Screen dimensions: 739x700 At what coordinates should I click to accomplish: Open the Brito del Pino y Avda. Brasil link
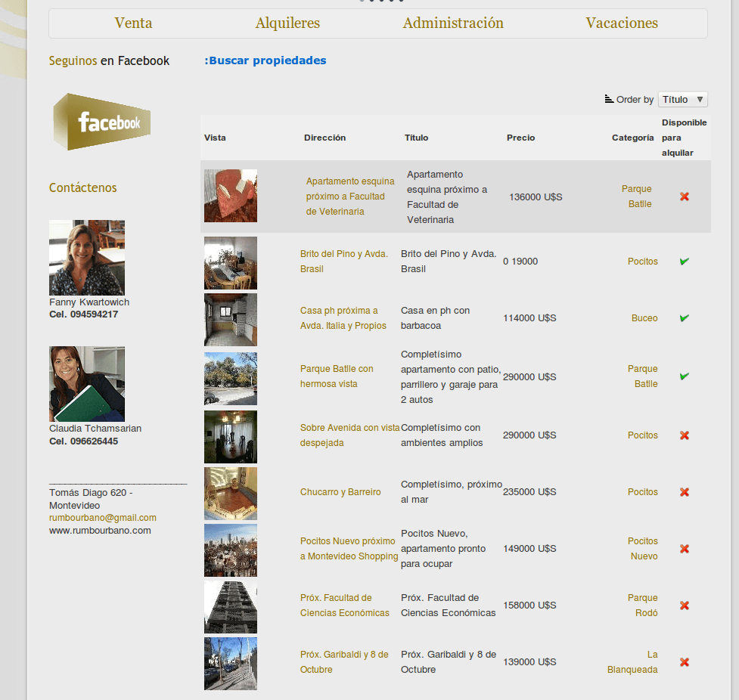(344, 262)
